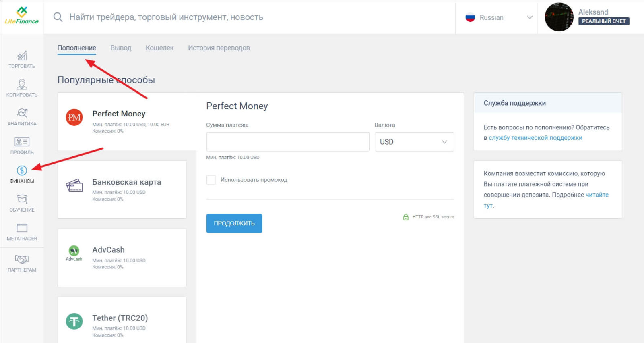Open the службу технической поддержки link
Image resolution: width=644 pixels, height=343 pixels.
click(x=535, y=138)
